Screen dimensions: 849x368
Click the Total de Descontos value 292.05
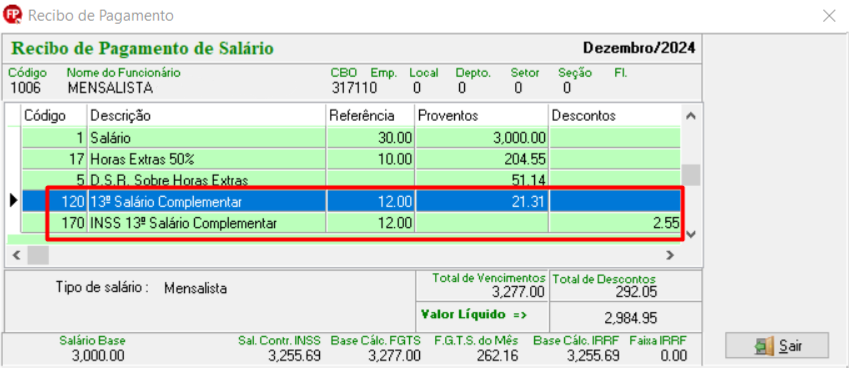click(636, 292)
